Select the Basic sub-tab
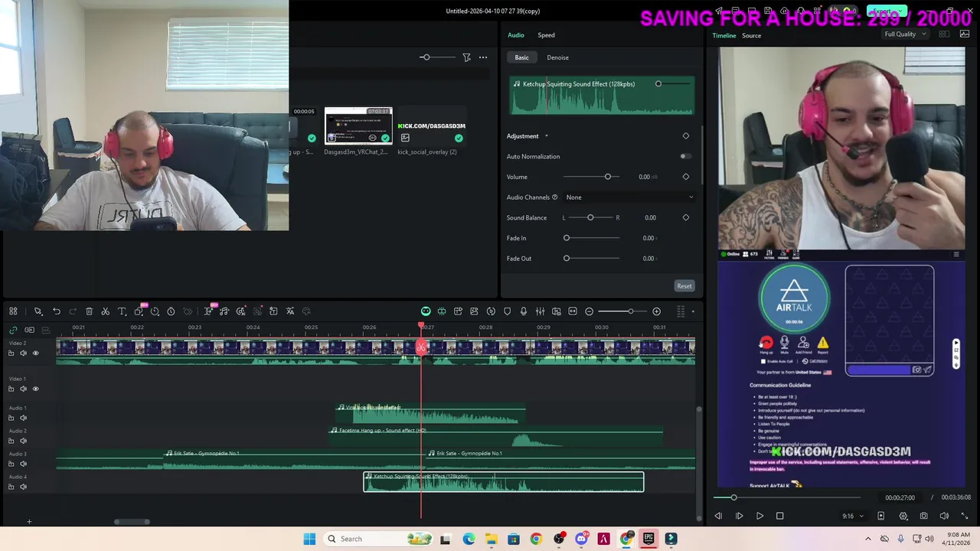Screen dimensions: 980x551 [x=521, y=57]
